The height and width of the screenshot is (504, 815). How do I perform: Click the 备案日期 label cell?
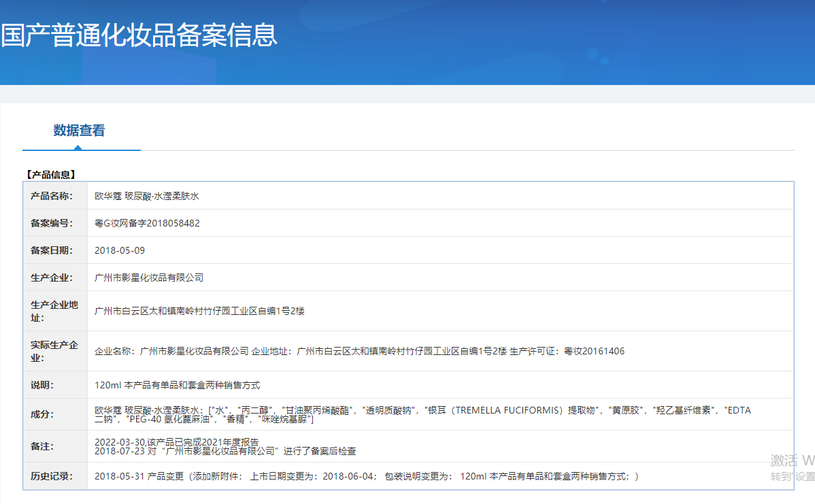55,250
